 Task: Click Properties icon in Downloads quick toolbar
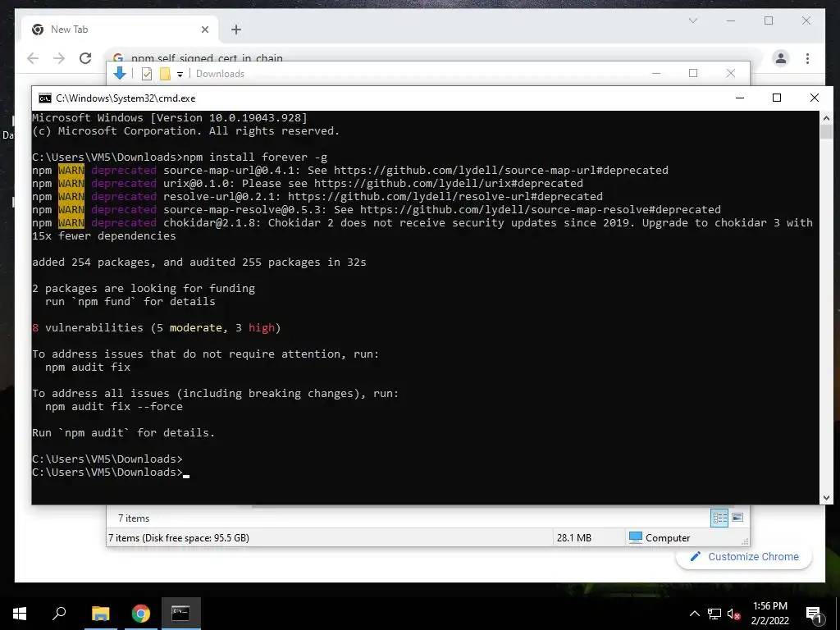146,74
